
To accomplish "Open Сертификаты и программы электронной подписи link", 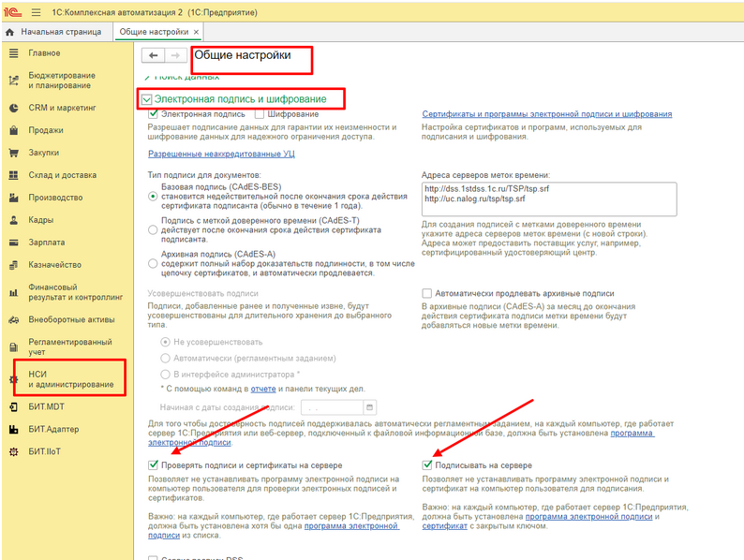I will coord(546,114).
